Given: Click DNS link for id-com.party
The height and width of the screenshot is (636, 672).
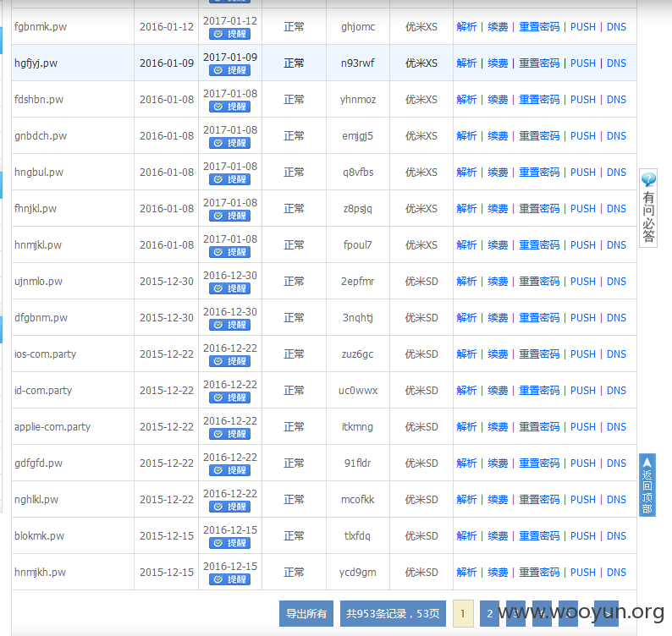Looking at the screenshot, I should (x=616, y=391).
